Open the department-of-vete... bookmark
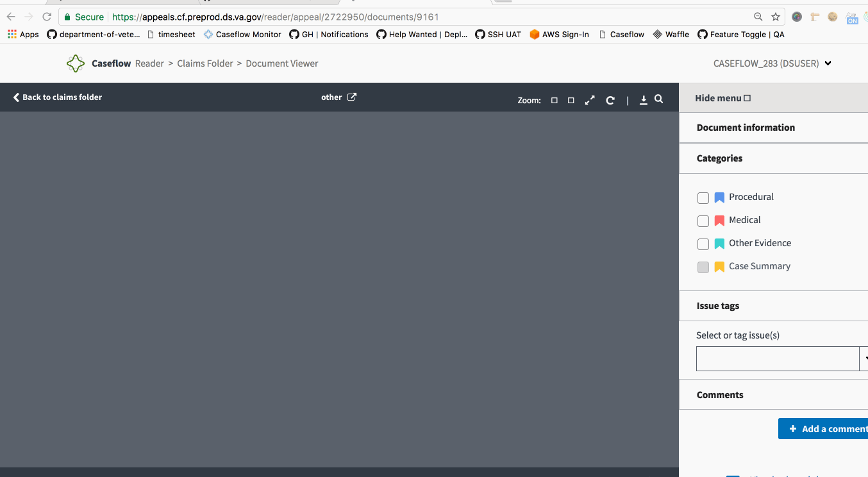868x477 pixels. coord(94,35)
